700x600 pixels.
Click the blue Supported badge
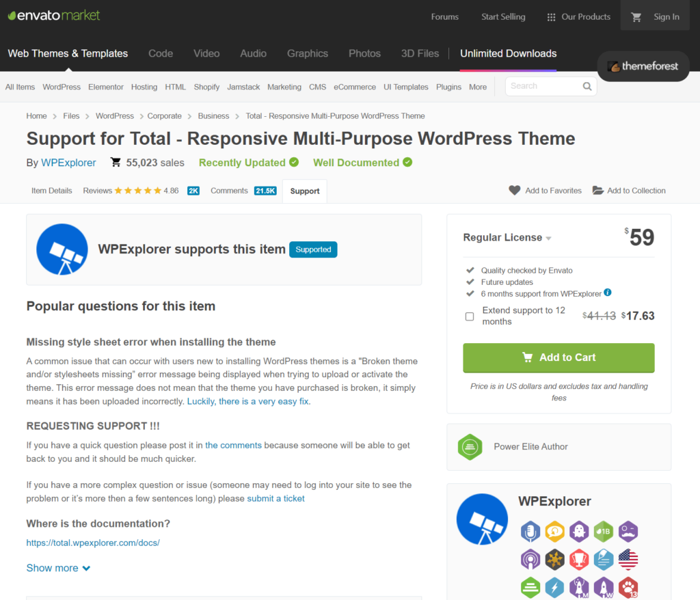point(313,249)
